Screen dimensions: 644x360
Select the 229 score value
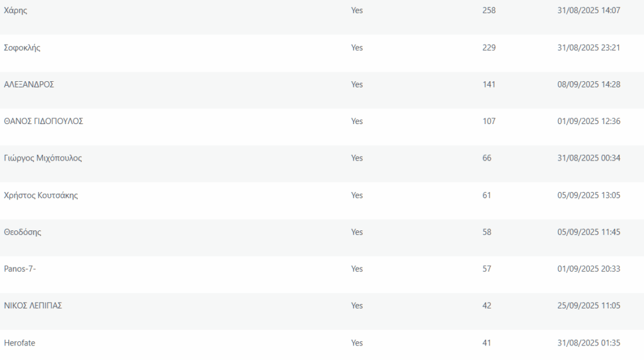(x=489, y=48)
